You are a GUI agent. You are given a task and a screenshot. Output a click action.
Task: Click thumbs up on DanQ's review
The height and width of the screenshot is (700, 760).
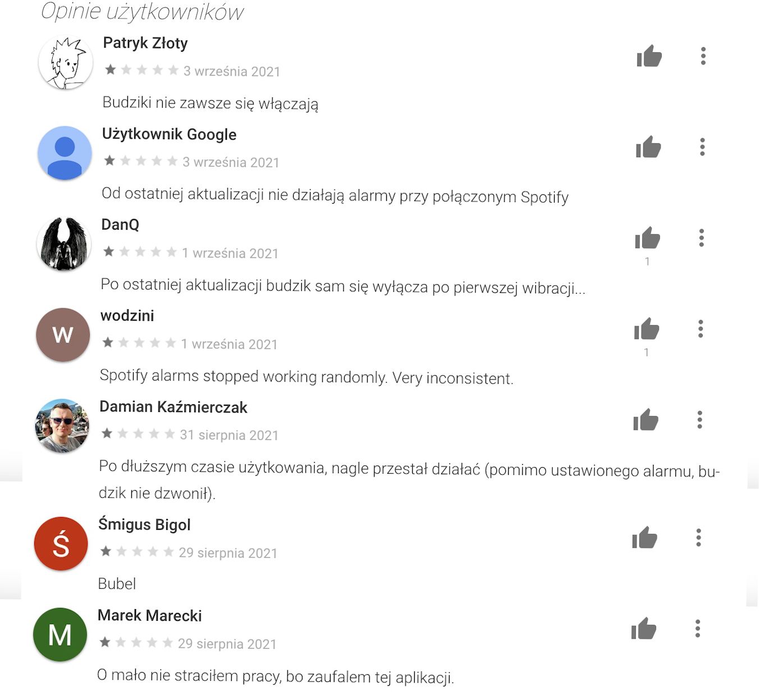pos(647,239)
